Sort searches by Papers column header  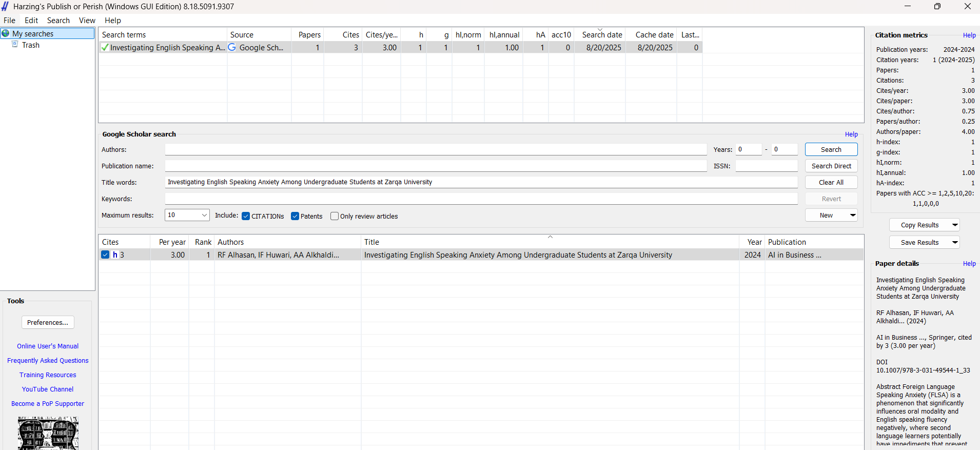point(307,35)
